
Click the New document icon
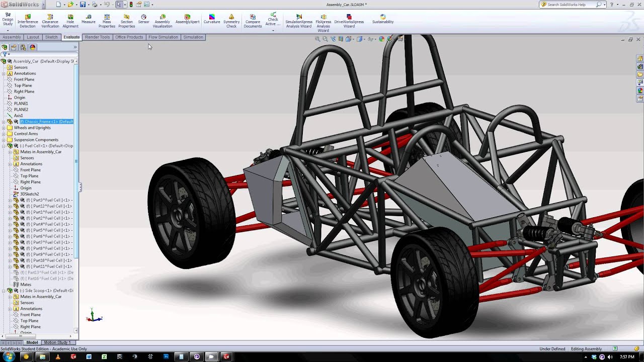58,5
